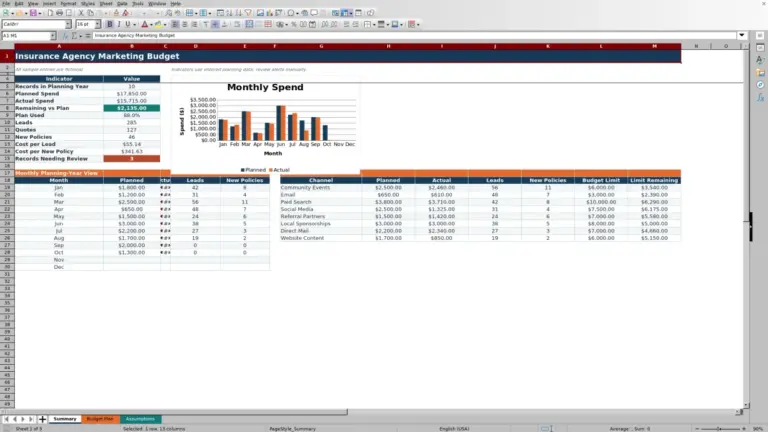Go to the first sheet tab

6,419
